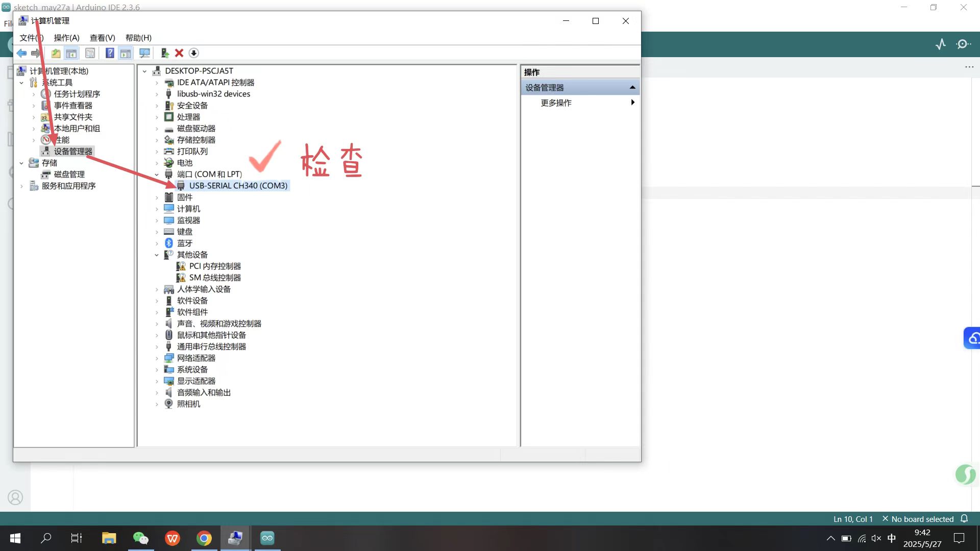Expand the 服务和应用程序 node
This screenshot has height=551, width=980.
point(21,186)
